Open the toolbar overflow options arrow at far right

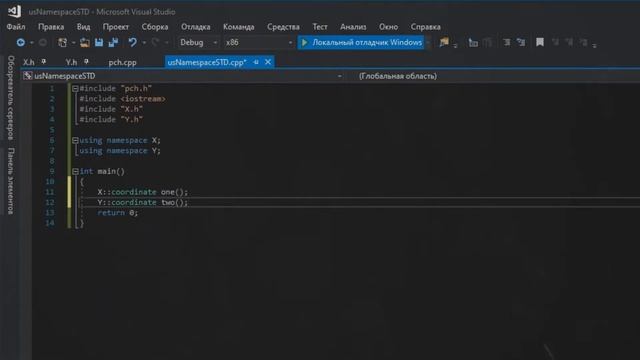tap(594, 45)
